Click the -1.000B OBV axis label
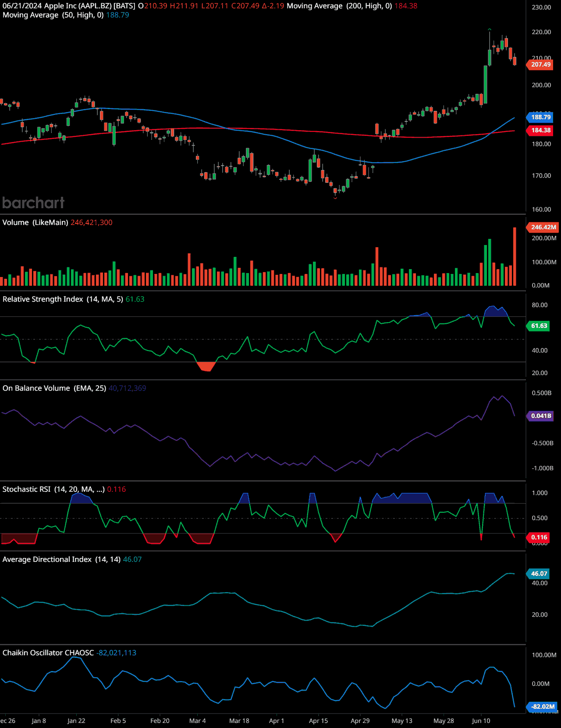 click(543, 468)
